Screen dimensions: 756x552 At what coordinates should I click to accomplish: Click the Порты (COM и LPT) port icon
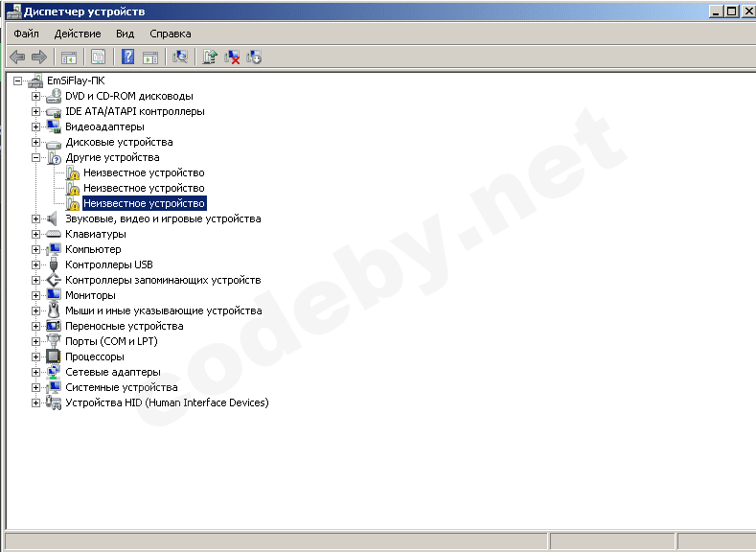click(x=54, y=341)
